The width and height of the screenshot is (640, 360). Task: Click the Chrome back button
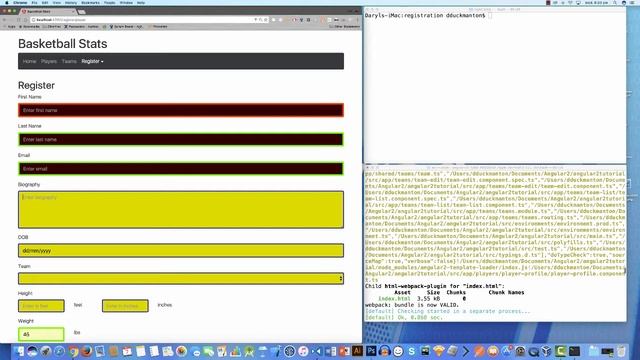tap(4, 20)
